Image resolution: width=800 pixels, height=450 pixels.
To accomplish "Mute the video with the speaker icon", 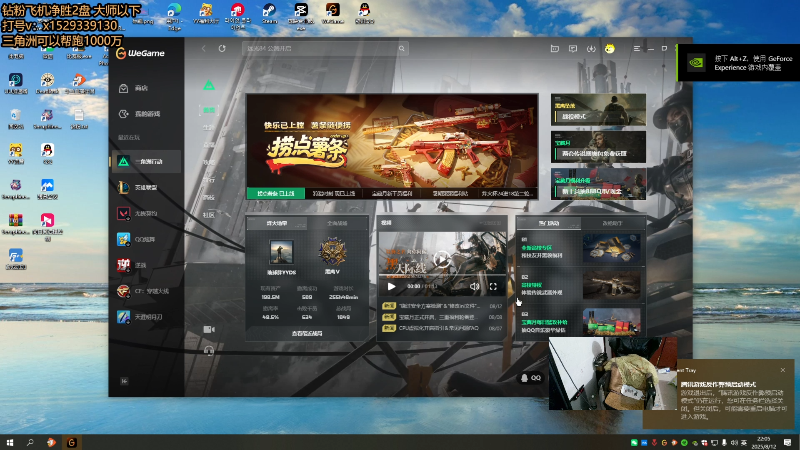I will [x=474, y=287].
